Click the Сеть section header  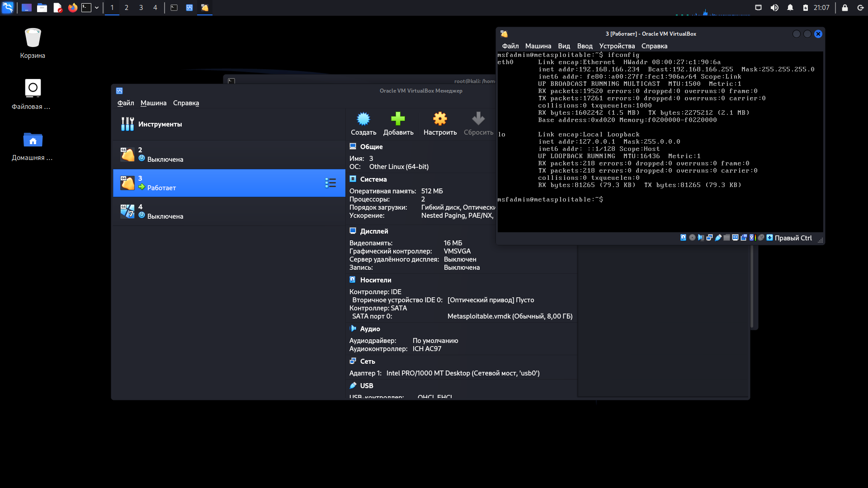[368, 361]
